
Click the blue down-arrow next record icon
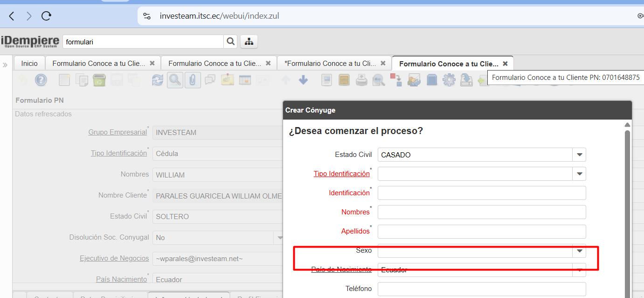pyautogui.click(x=303, y=80)
